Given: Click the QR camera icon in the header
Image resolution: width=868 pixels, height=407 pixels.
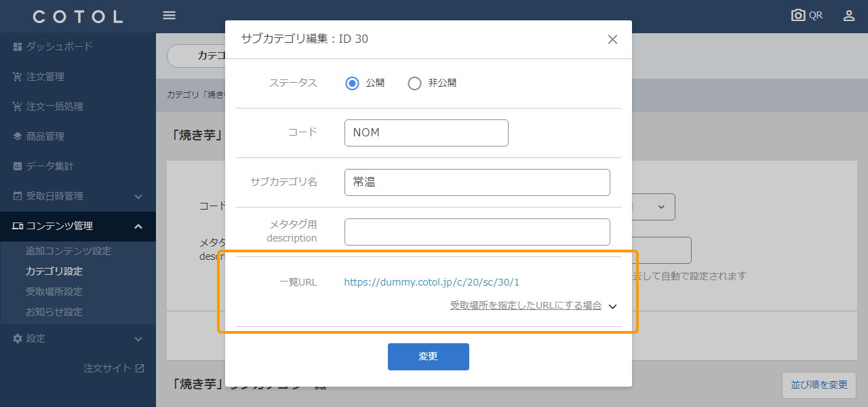Looking at the screenshot, I should [x=797, y=14].
